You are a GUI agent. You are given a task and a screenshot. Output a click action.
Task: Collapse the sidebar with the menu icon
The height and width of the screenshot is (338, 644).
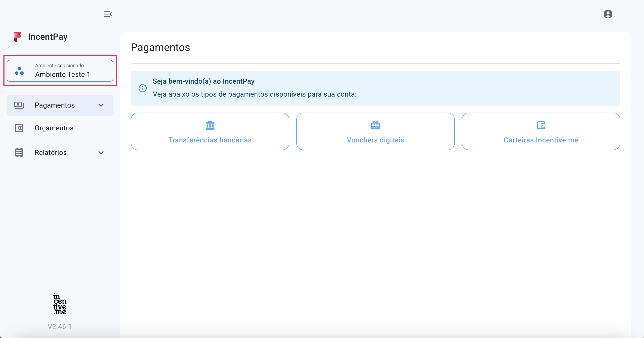pyautogui.click(x=108, y=14)
